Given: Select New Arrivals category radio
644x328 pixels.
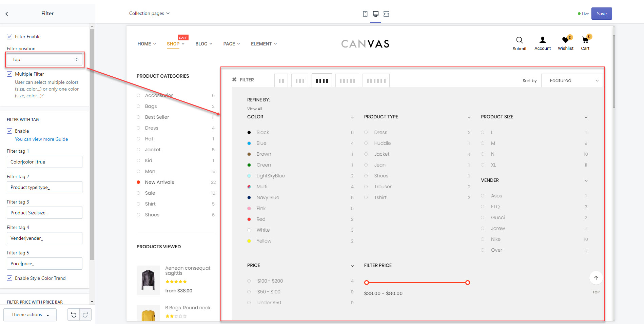Looking at the screenshot, I should tap(138, 182).
